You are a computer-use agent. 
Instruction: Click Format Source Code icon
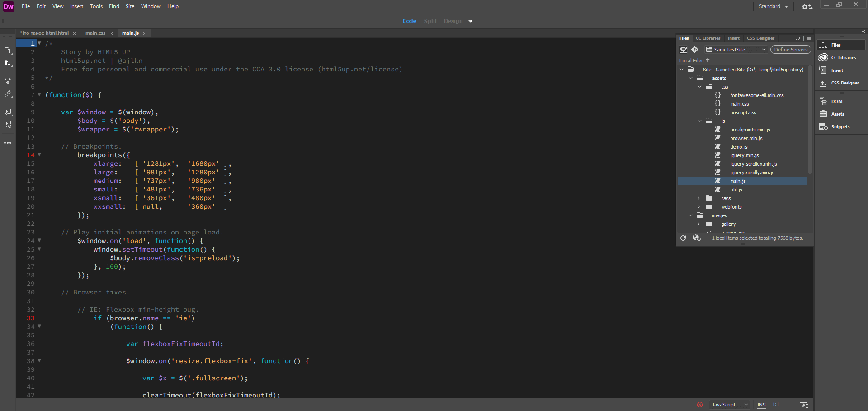pos(8,94)
